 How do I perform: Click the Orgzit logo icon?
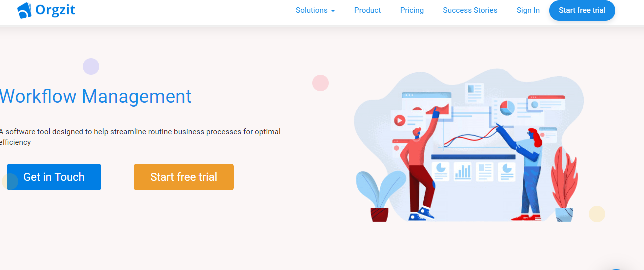pos(24,10)
